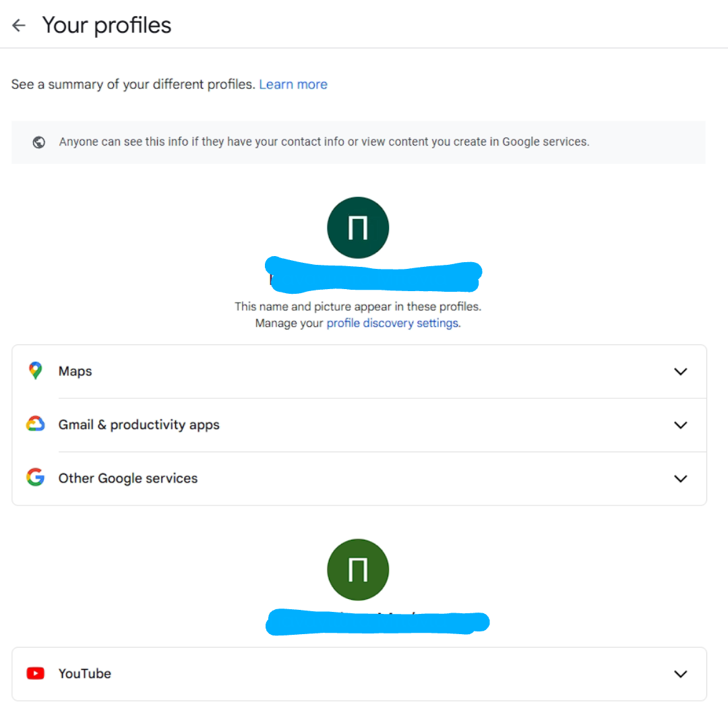Expand the YouTube chevron arrow
Screen dimensions: 728x715
pyautogui.click(x=681, y=674)
